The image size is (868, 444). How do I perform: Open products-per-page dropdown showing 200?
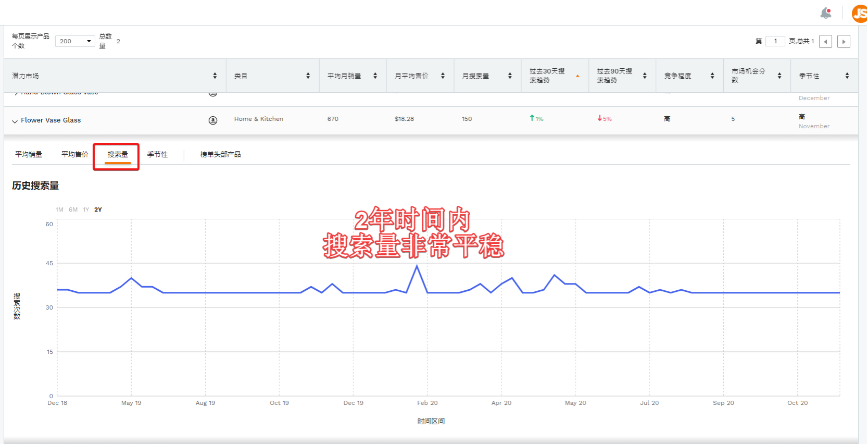pyautogui.click(x=75, y=41)
